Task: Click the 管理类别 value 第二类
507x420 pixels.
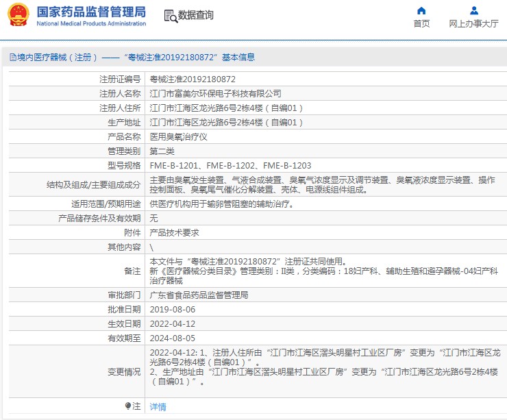Action: (x=162, y=151)
